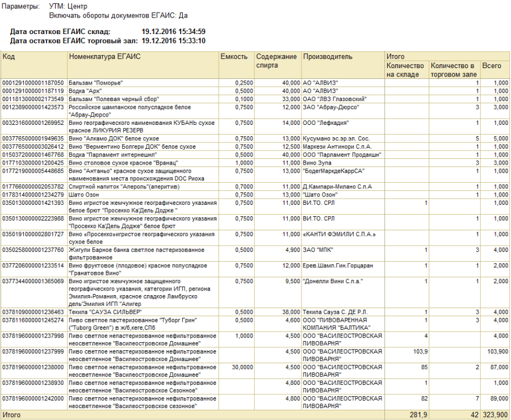Select Жигули Барное банка светлое item

136,254
